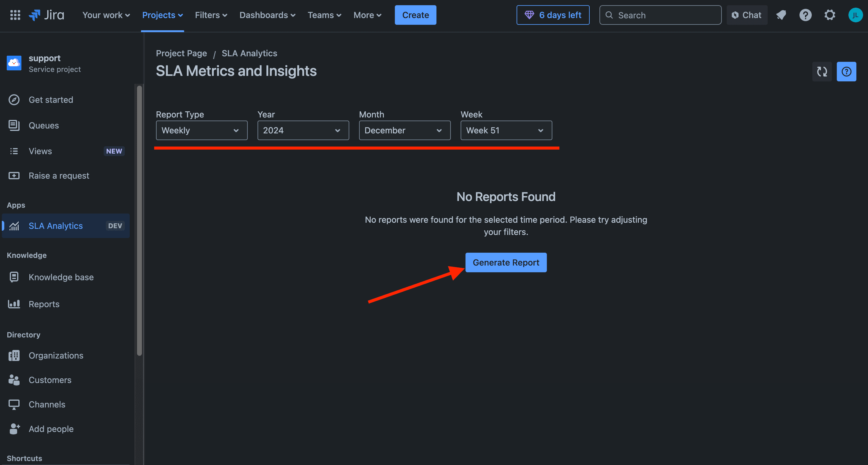The height and width of the screenshot is (465, 868).
Task: Click the Create button
Action: [415, 15]
